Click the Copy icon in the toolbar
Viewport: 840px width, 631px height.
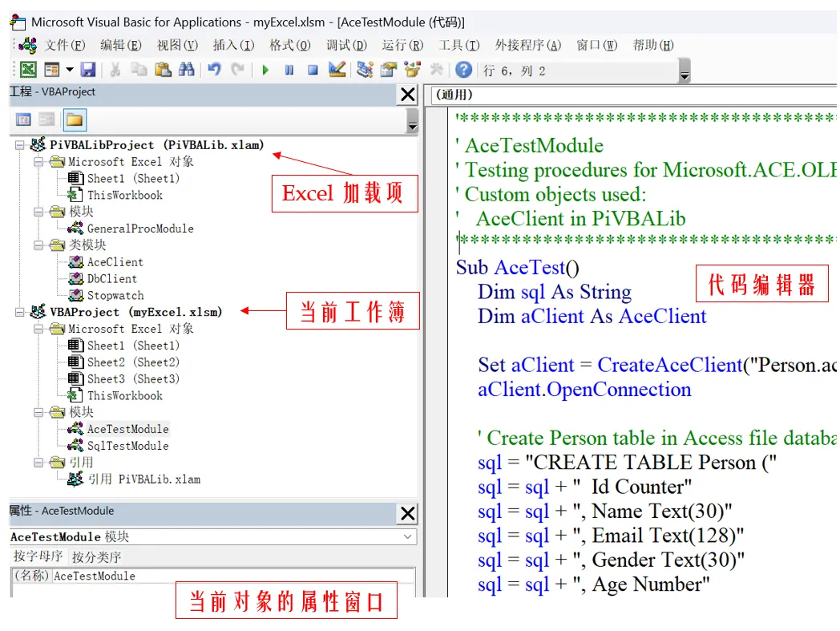(x=139, y=71)
